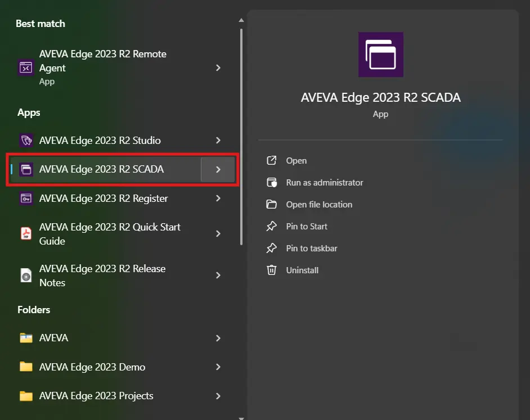Expand chevron for AVEVA Edge 2023 Demo folder

click(218, 367)
